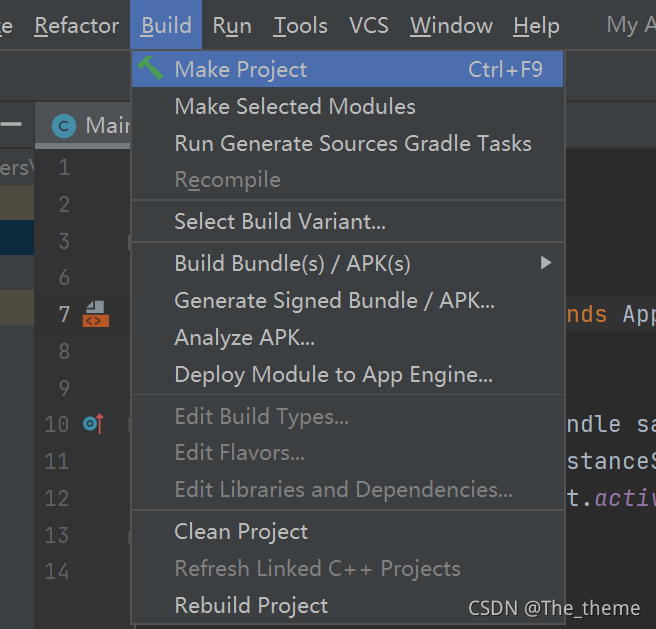656x629 pixels.
Task: Click Edit Libraries and Dependencies... entry
Action: click(347, 490)
